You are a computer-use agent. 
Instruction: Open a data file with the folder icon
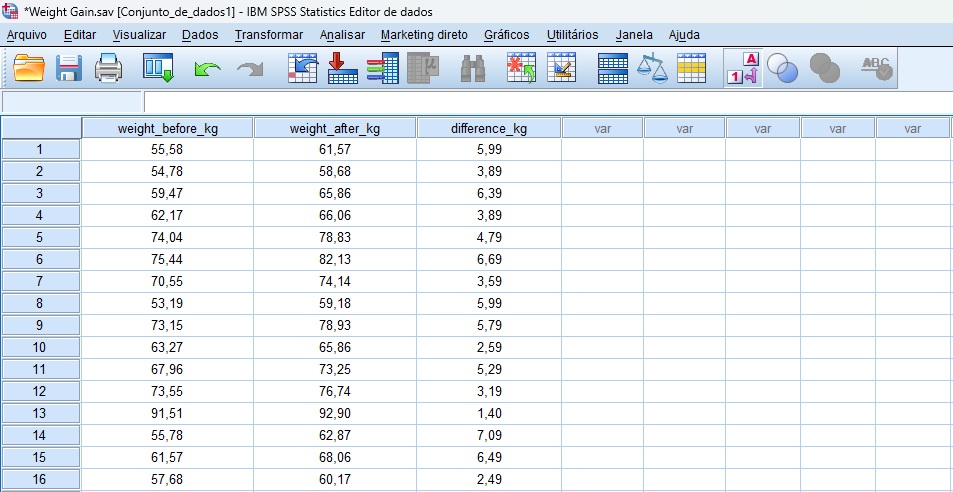coord(29,68)
